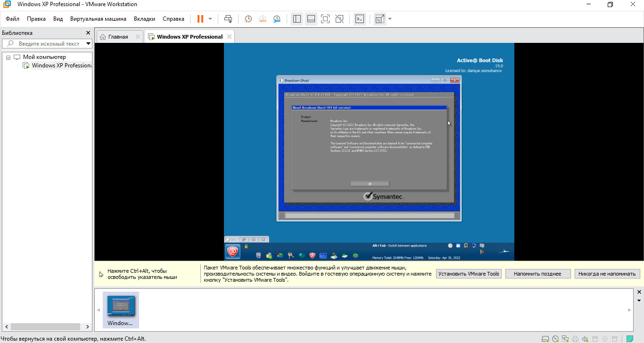Click the network adapter status icon
This screenshot has width=644, height=343.
pyautogui.click(x=565, y=338)
